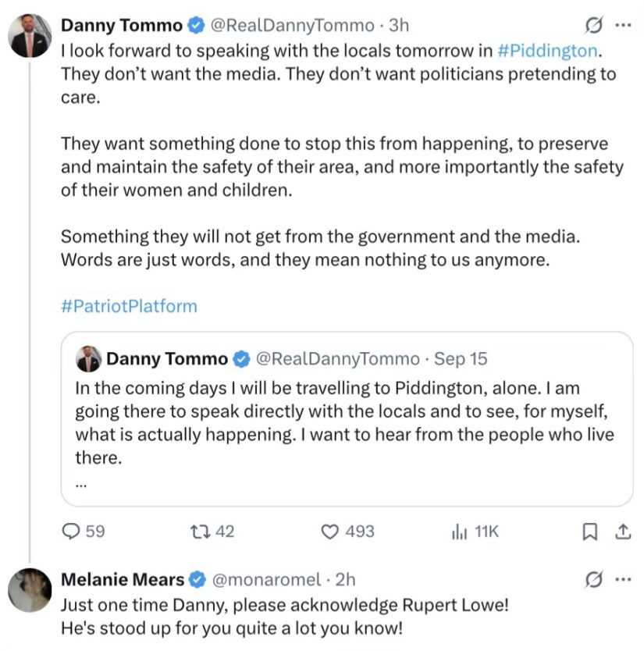This screenshot has height=651, width=644.
Task: Bookmark Danny Tommo's tweet
Action: (x=590, y=532)
